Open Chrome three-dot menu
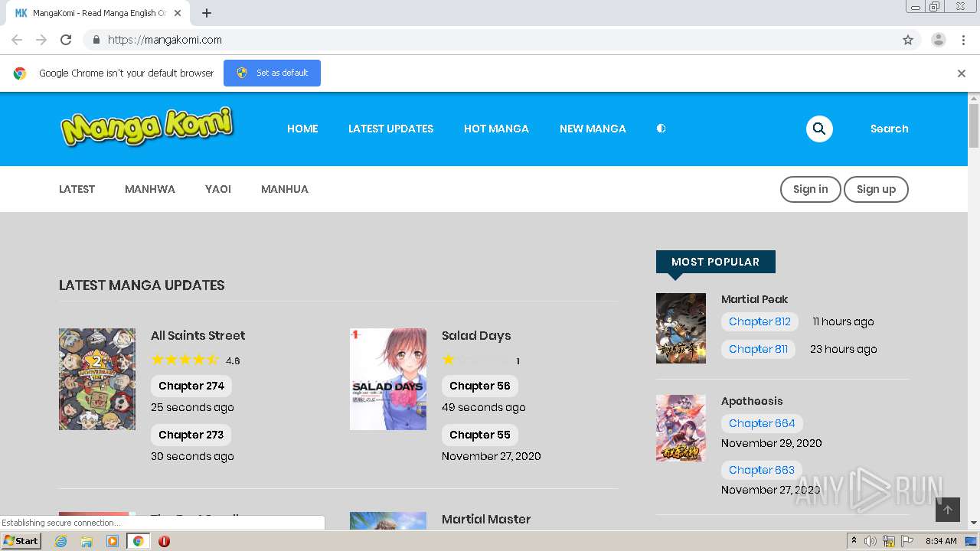The width and height of the screenshot is (980, 551). tap(963, 40)
